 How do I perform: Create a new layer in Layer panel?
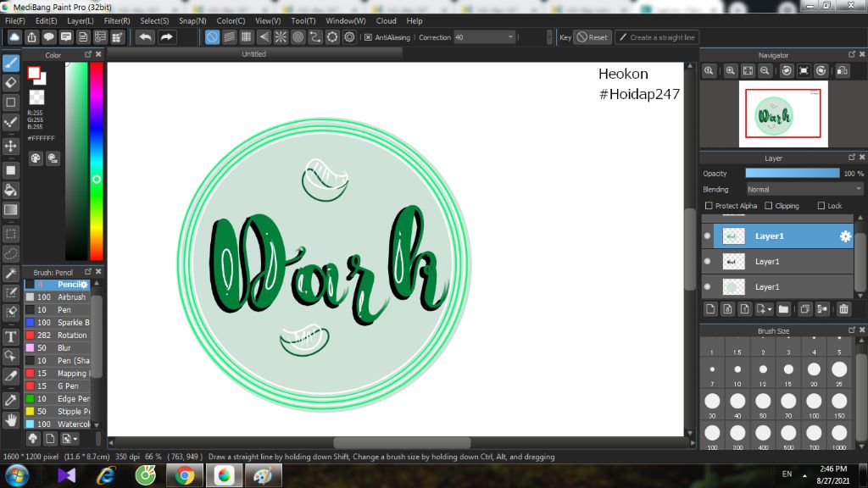[x=711, y=308]
